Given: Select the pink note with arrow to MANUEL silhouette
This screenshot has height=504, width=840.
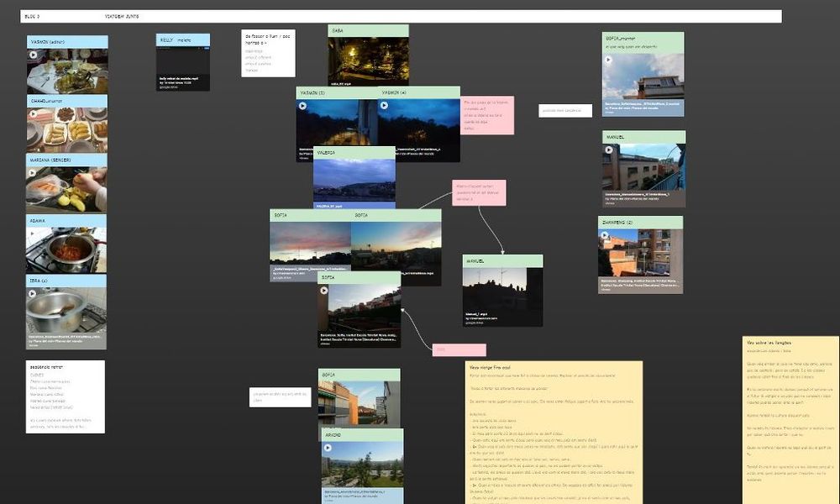Looking at the screenshot, I should 479,193.
